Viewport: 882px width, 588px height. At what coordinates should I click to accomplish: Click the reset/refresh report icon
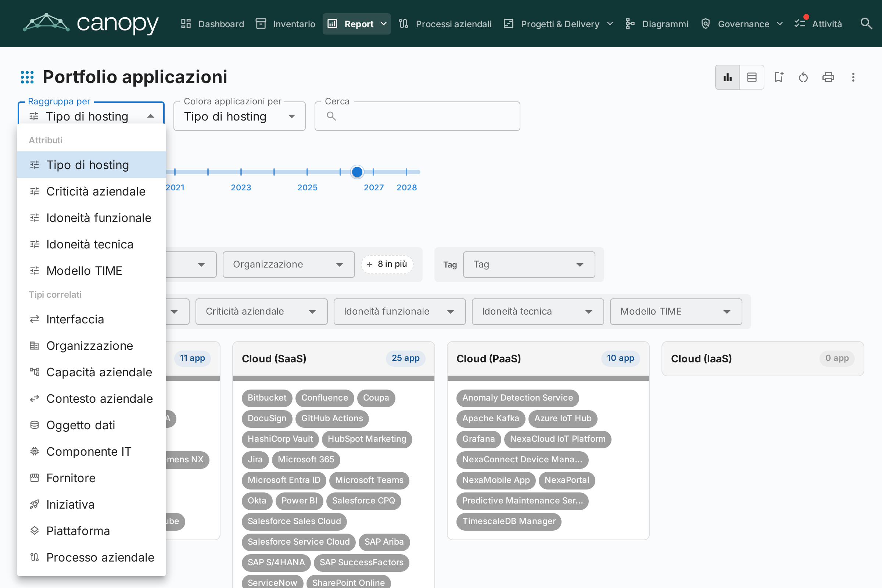(x=803, y=77)
